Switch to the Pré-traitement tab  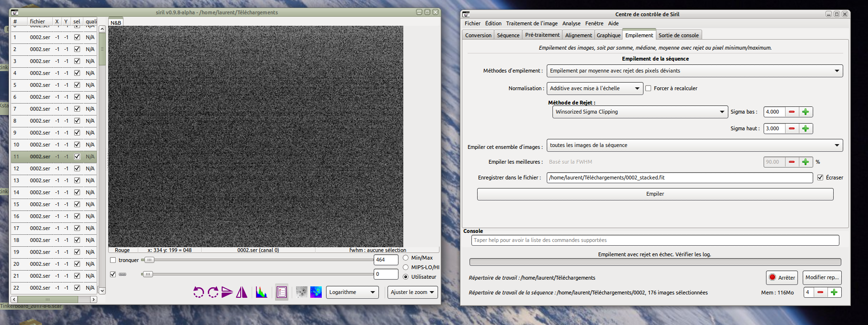pyautogui.click(x=542, y=35)
